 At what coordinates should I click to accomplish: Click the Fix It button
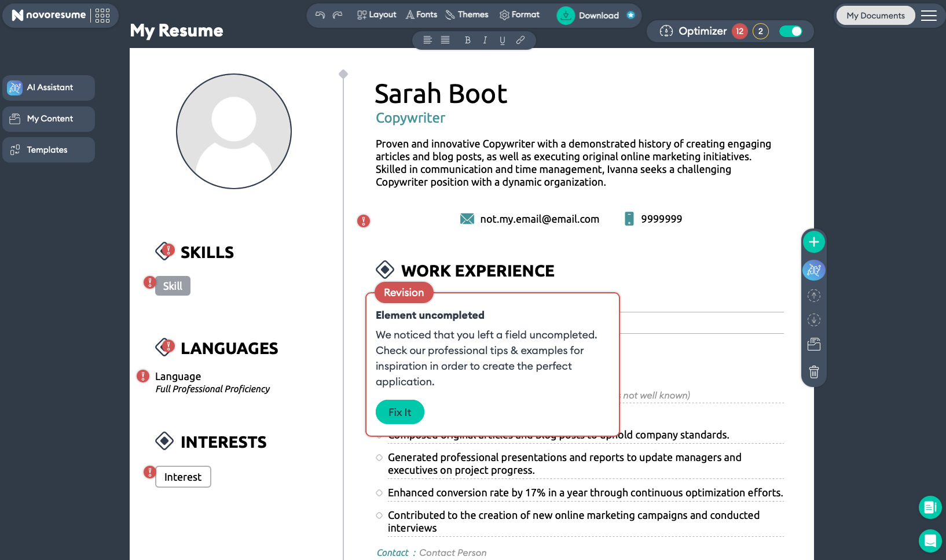click(x=399, y=412)
